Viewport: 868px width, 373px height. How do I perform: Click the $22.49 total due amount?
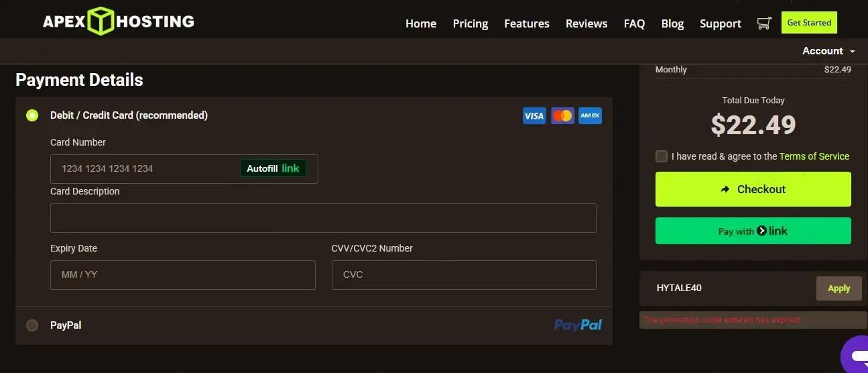coord(753,125)
